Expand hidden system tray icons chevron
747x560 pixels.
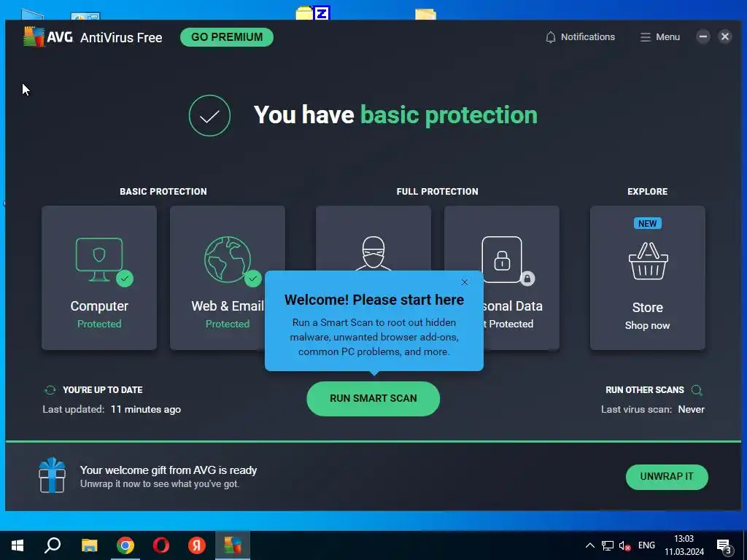(x=589, y=545)
